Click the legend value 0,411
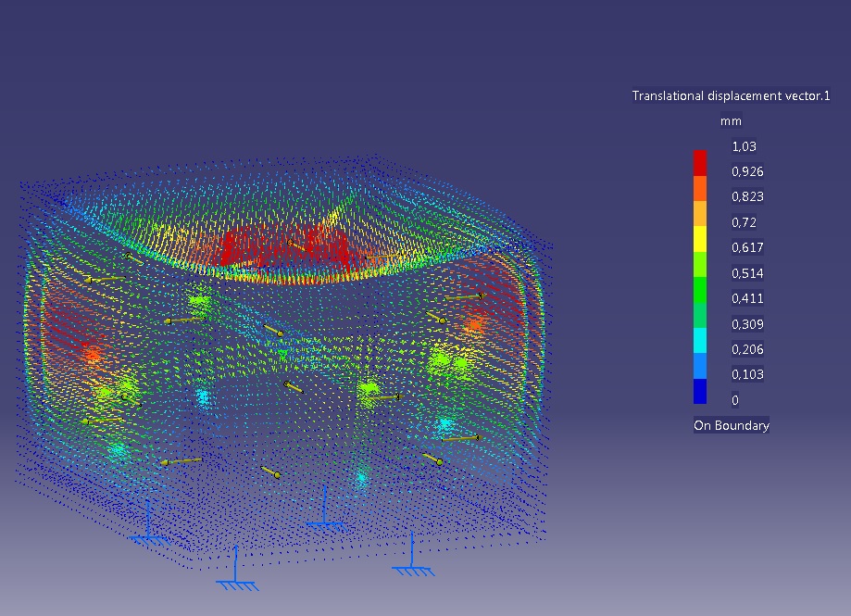851x616 pixels. (747, 298)
